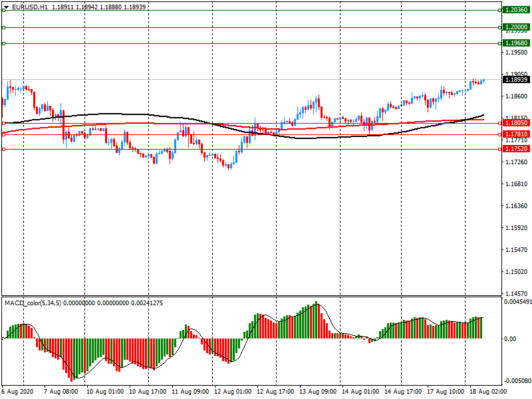Click the 1.18600 price scale label
The width and height of the screenshot is (532, 399).
click(x=516, y=96)
